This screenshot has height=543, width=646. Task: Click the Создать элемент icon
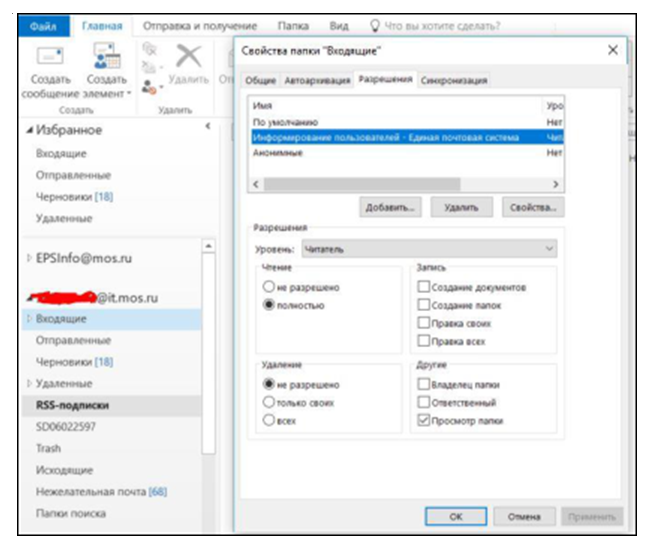pos(107,57)
